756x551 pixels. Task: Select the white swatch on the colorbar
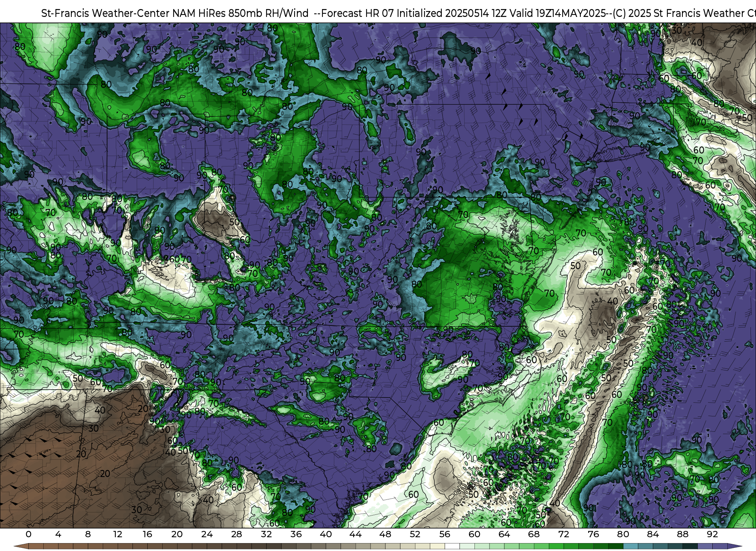coord(452,546)
